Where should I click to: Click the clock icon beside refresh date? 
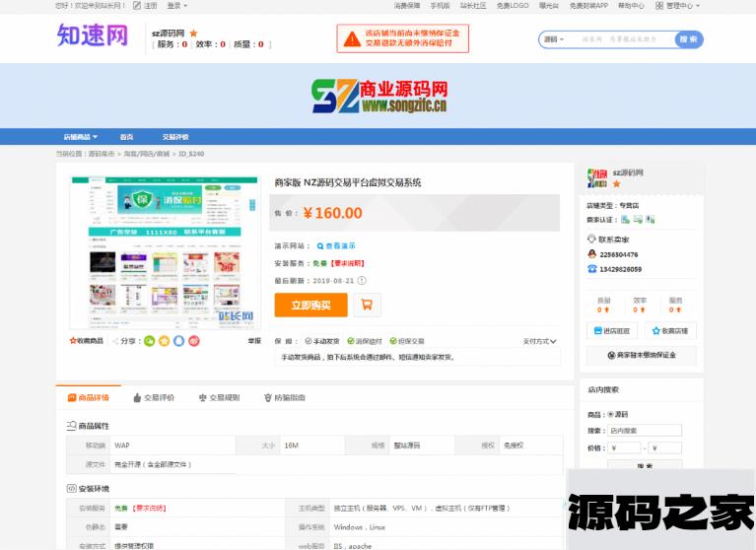362,280
